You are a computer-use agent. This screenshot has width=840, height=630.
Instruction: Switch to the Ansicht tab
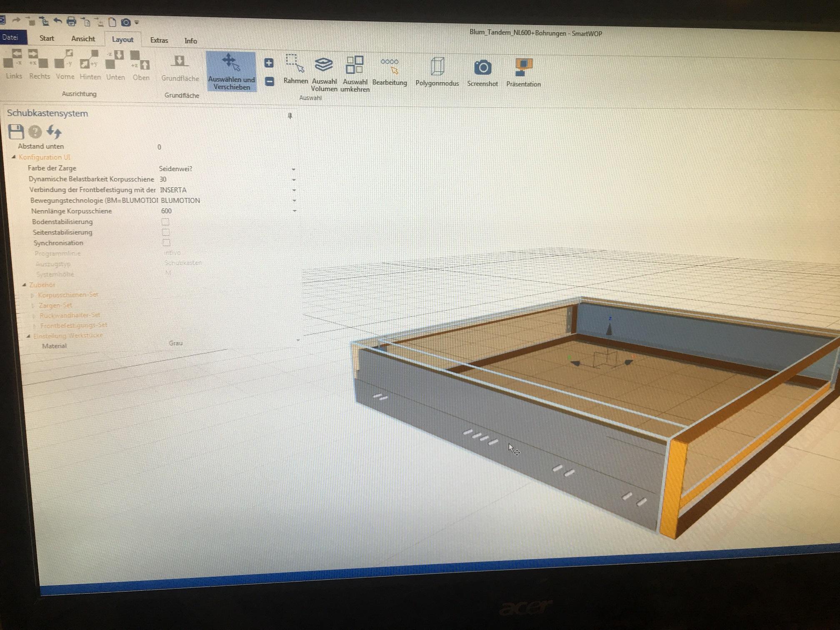click(x=83, y=39)
